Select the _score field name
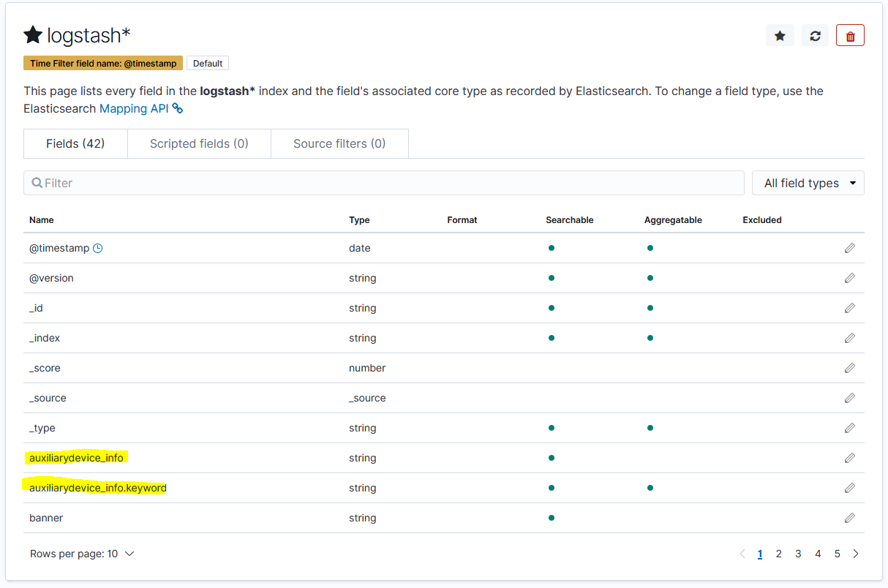Viewport: 888px width, 588px height. pos(45,368)
